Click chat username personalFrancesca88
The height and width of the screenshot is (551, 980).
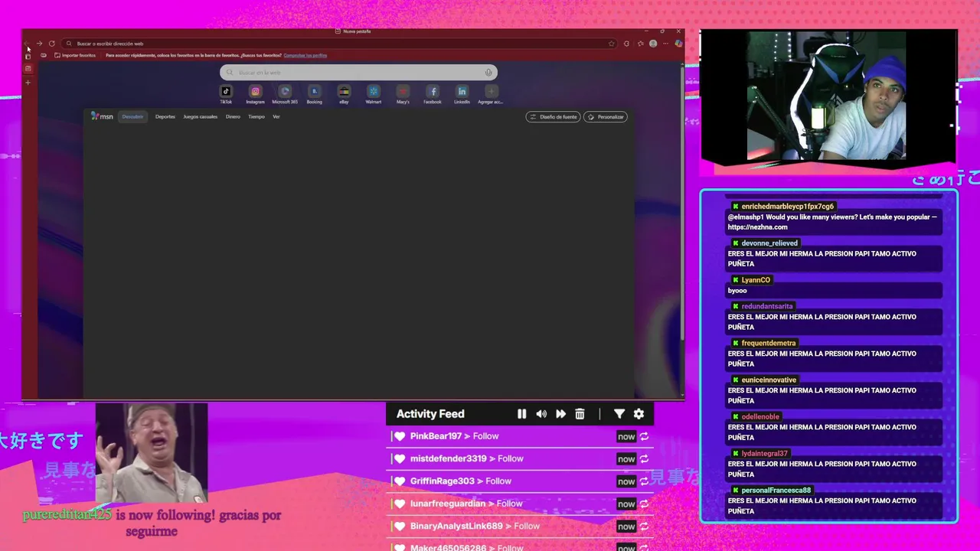(x=776, y=490)
